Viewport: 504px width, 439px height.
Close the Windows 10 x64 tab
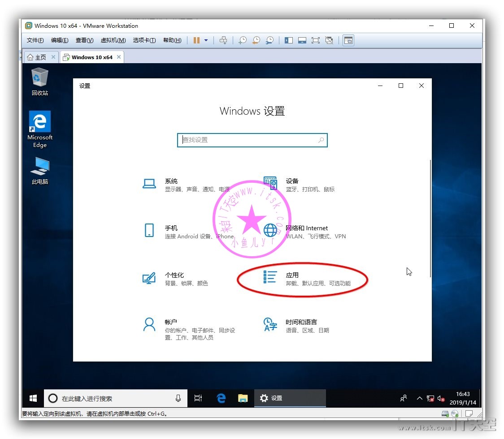[119, 57]
